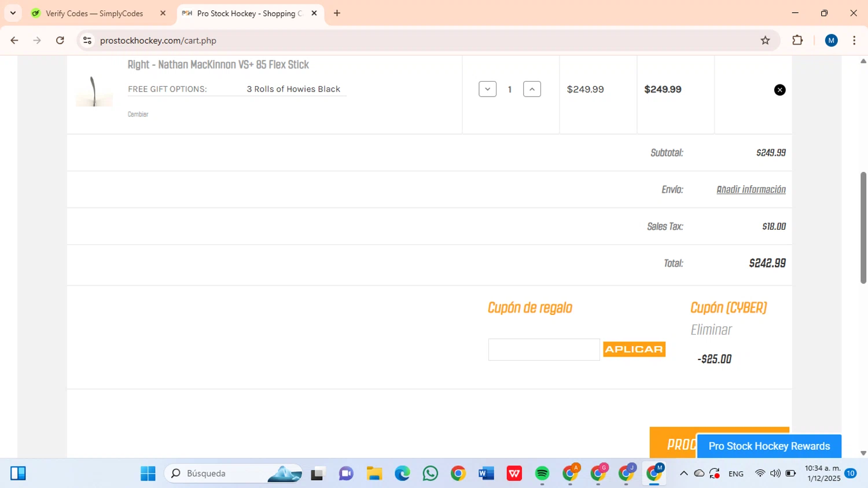This screenshot has width=868, height=488.
Task: Close the SimplyCodes tab
Action: tap(163, 13)
